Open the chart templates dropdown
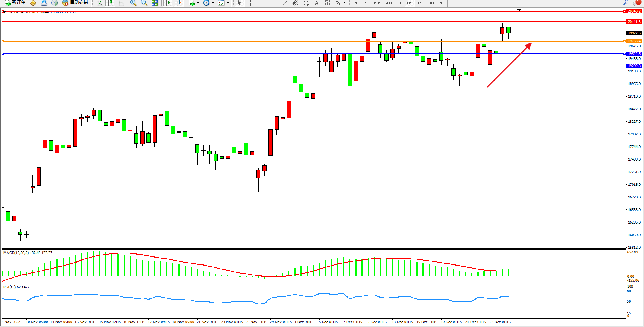644x327 pixels. pos(228,3)
